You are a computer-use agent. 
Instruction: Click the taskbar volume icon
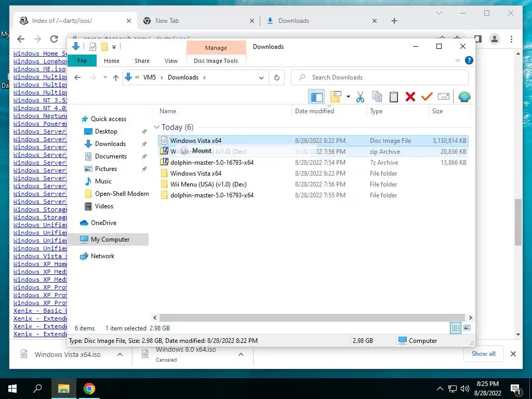coord(465,389)
